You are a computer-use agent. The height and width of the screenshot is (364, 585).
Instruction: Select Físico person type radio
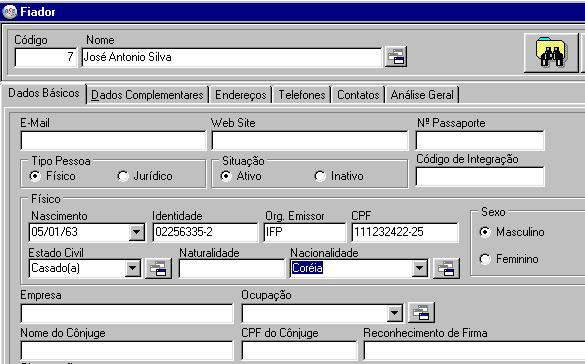coord(35,176)
